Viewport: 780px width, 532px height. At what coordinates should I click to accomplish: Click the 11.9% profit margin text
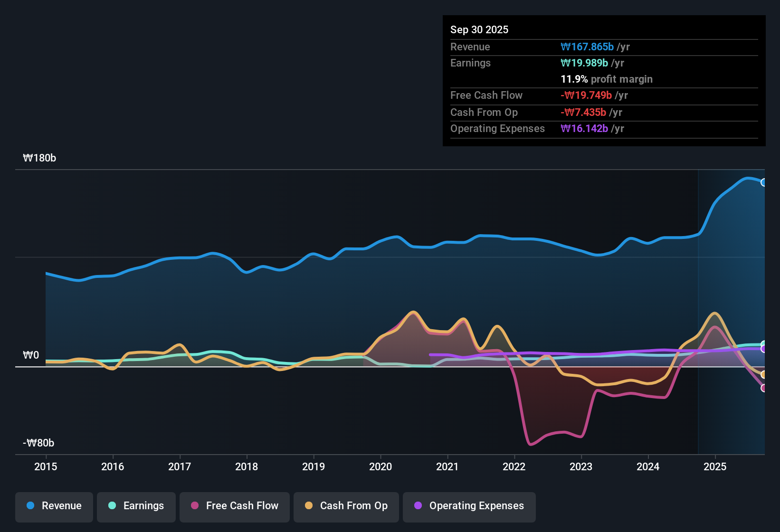[x=607, y=79]
